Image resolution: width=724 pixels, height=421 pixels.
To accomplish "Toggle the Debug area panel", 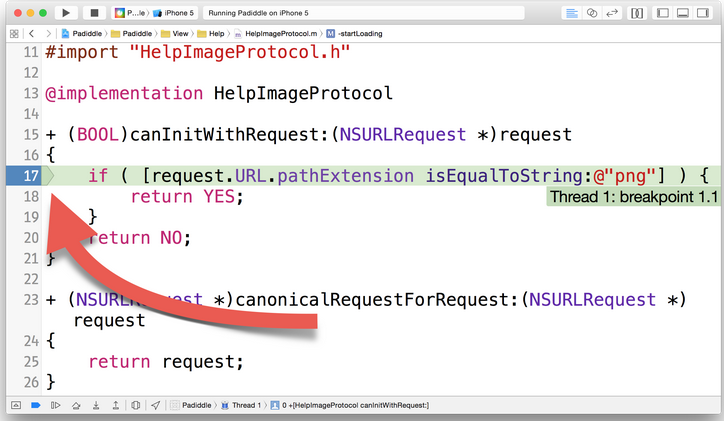I will click(x=682, y=13).
